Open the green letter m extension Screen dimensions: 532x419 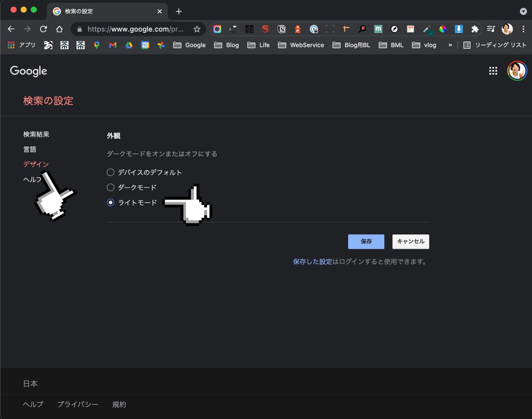(x=378, y=29)
